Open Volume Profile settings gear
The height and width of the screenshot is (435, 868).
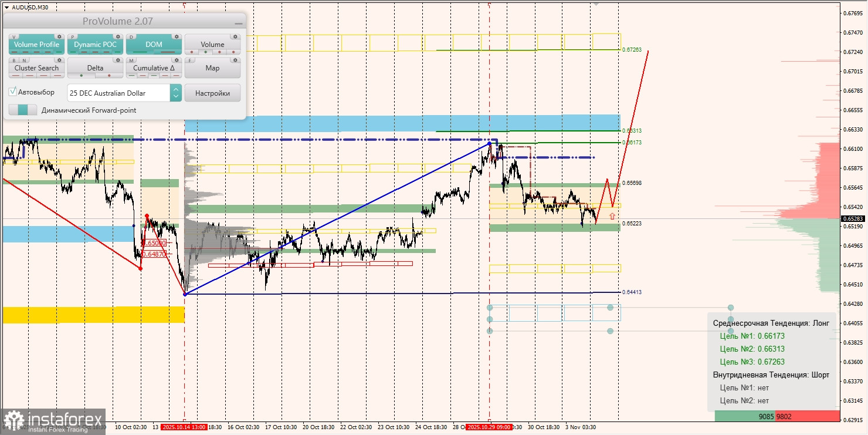[59, 37]
